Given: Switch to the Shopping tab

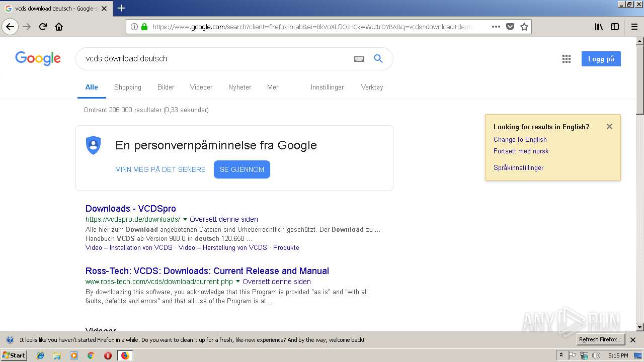Looking at the screenshot, I should click(128, 87).
